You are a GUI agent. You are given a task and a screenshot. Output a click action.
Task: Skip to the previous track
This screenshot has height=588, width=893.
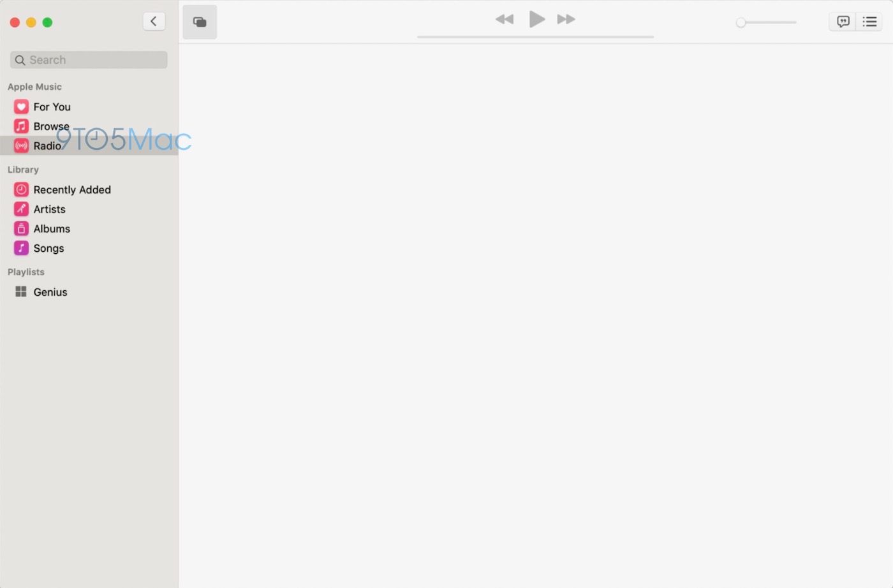pyautogui.click(x=505, y=19)
